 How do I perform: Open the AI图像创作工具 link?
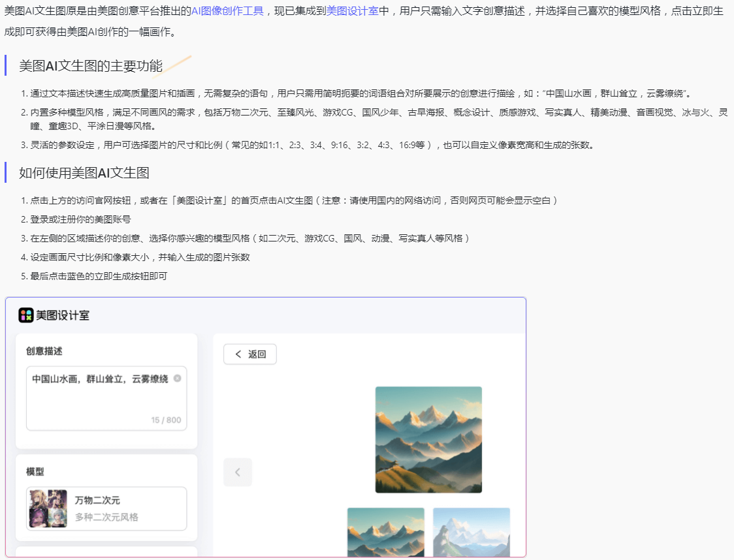[227, 10]
